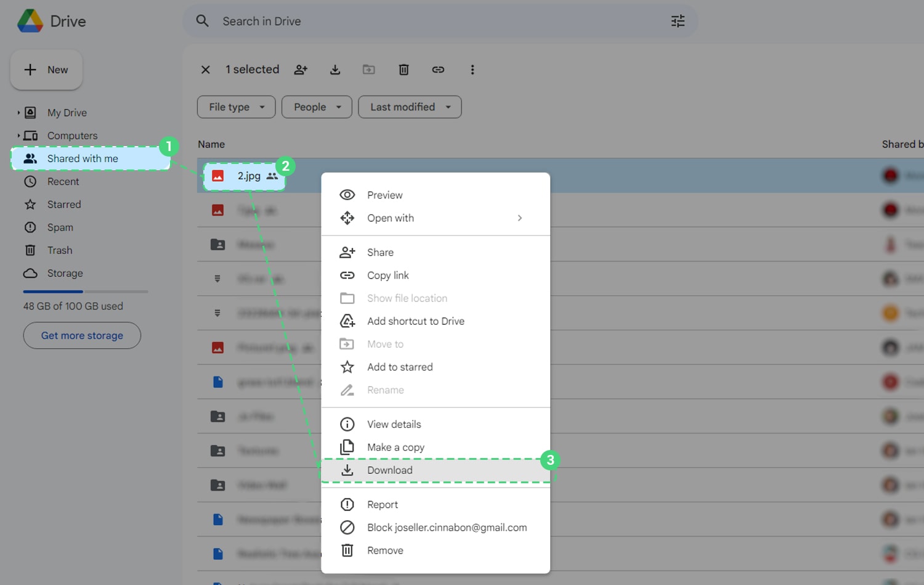Expand the Computers section in the sidebar

pos(18,135)
